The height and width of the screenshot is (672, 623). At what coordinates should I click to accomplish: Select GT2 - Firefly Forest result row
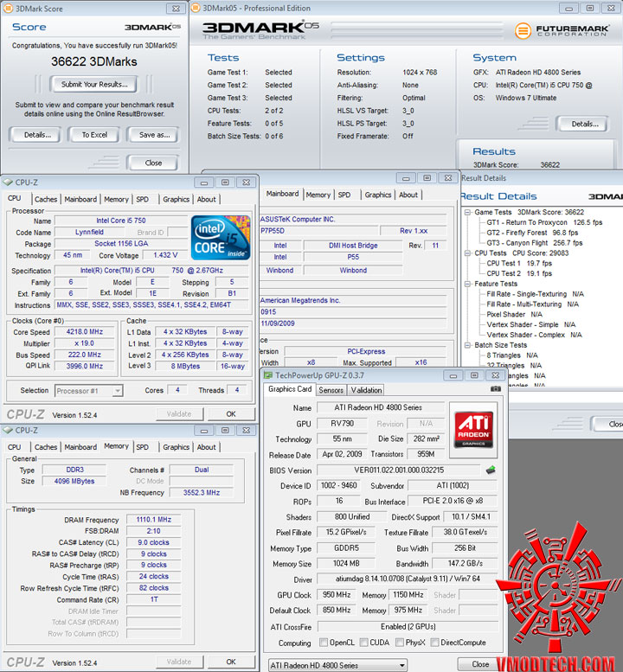pos(532,233)
